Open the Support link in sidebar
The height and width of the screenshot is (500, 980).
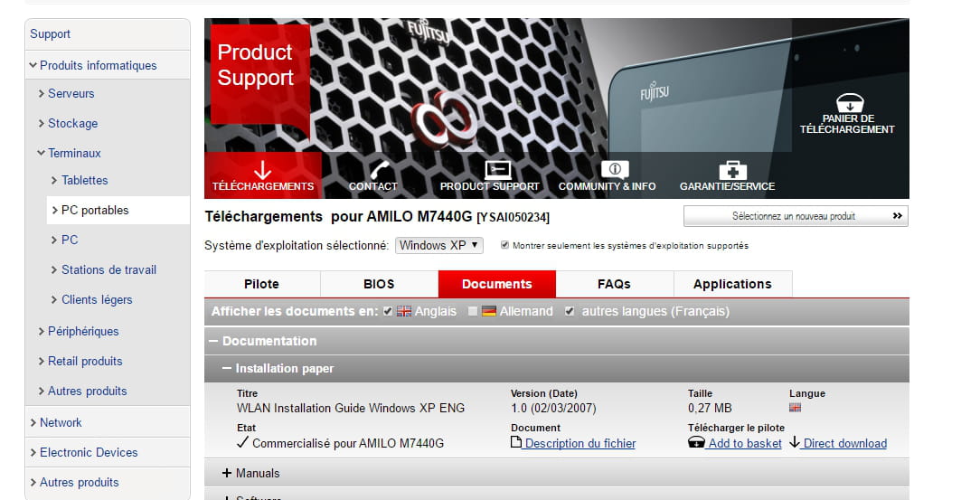coord(50,33)
